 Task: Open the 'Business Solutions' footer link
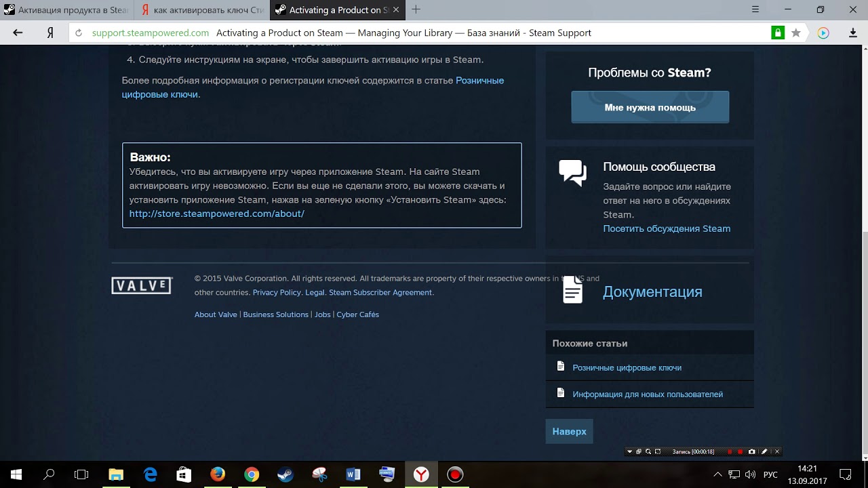click(275, 314)
